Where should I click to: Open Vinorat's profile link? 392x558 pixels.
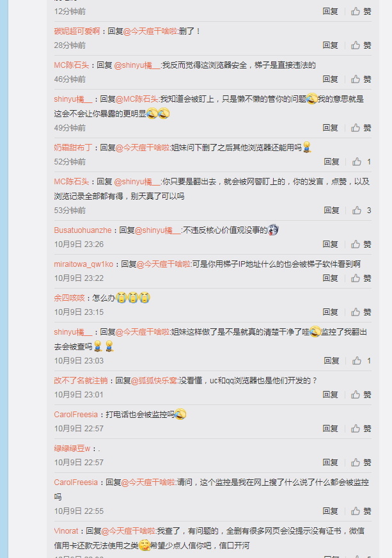(x=66, y=531)
